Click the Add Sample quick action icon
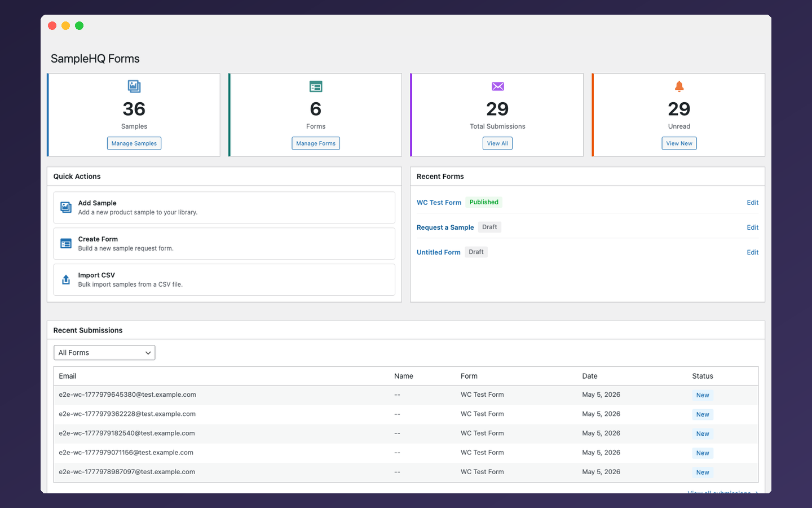Screen dimensions: 812x508 point(66,208)
